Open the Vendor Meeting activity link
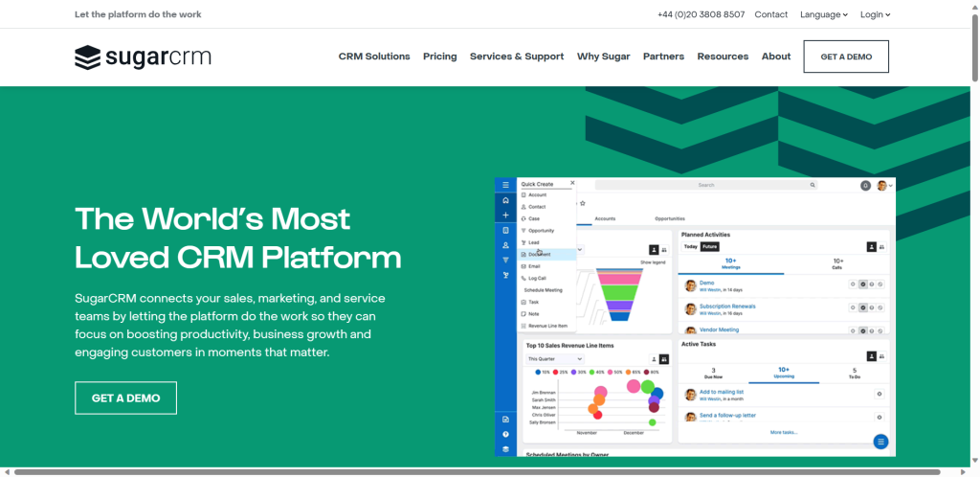Screen dimensions: 980x477 [719, 329]
